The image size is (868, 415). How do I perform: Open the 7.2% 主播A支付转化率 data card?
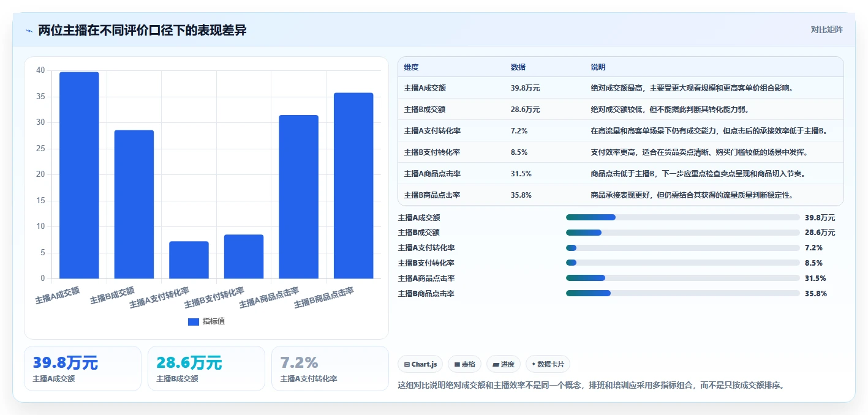(330, 368)
